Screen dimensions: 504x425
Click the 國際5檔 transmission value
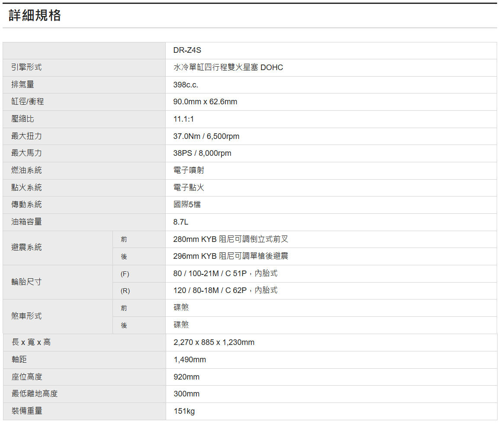pyautogui.click(x=187, y=205)
